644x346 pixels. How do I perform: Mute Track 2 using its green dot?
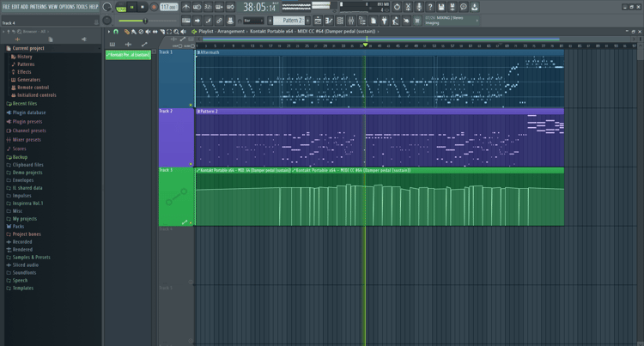pos(191,164)
